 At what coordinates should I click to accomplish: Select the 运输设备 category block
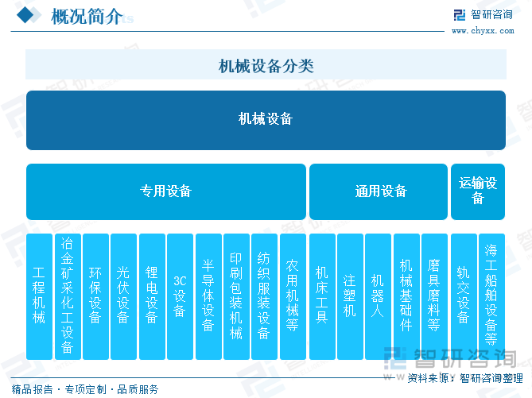478,191
